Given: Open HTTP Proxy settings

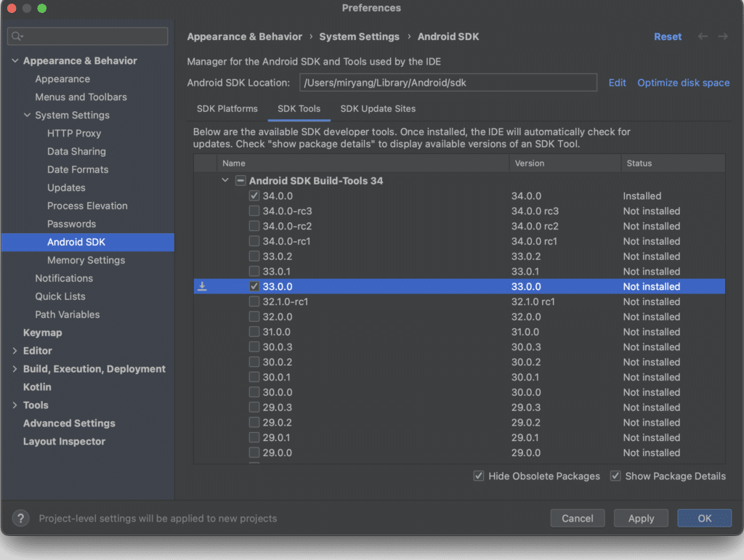Looking at the screenshot, I should 74,133.
